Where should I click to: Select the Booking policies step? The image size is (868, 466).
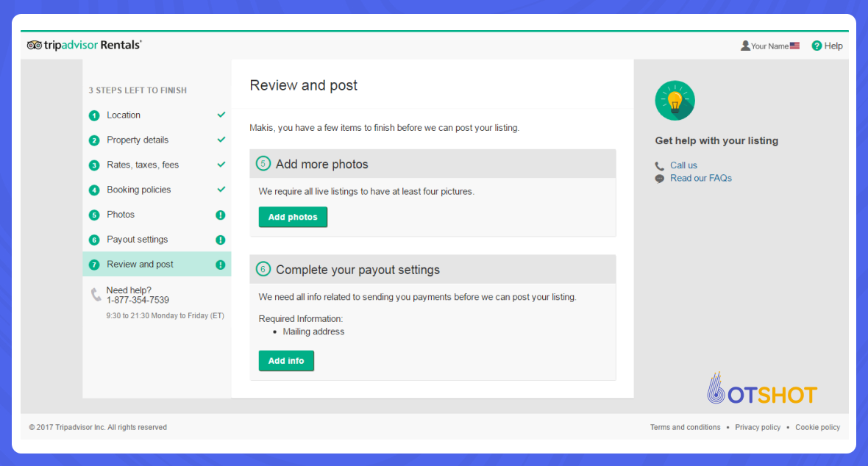click(140, 189)
